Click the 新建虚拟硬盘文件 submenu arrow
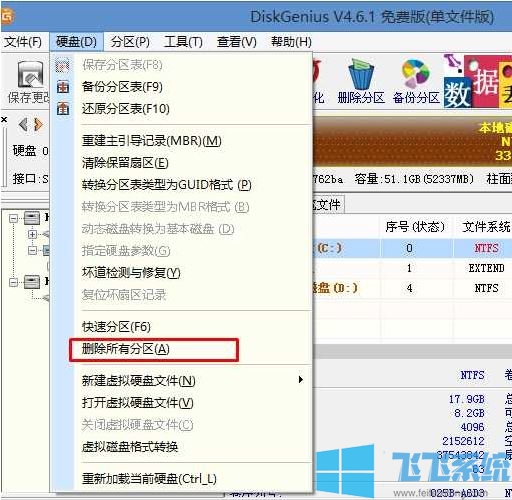 point(301,380)
